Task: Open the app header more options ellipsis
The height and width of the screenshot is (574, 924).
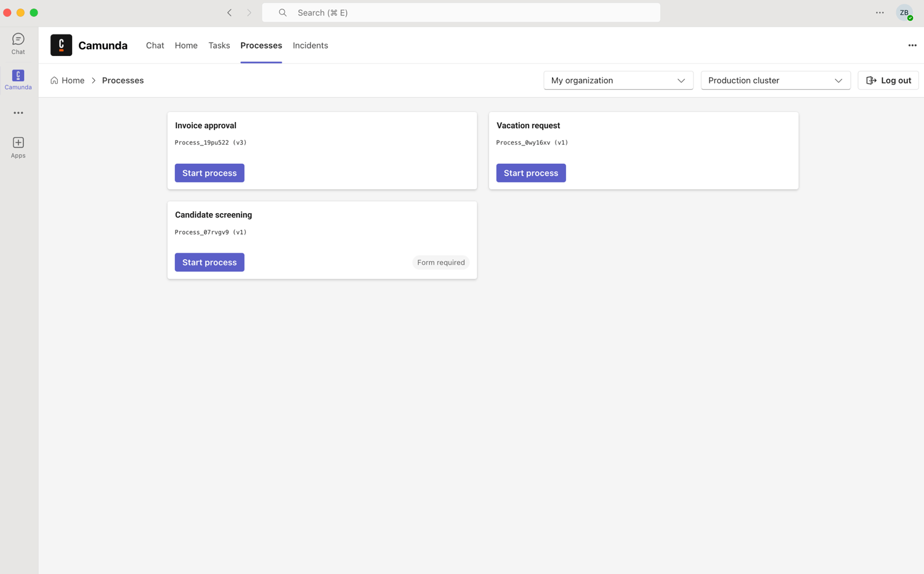Action: tap(912, 46)
